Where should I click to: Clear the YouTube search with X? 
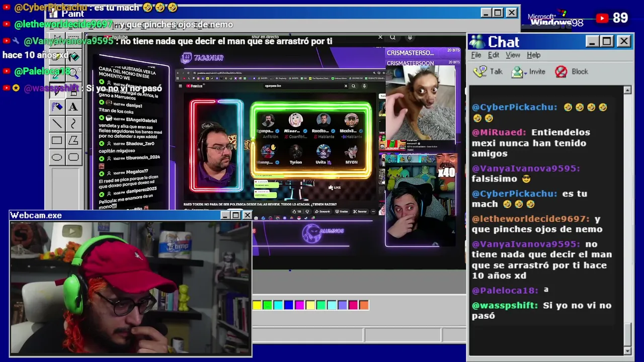pos(380,37)
